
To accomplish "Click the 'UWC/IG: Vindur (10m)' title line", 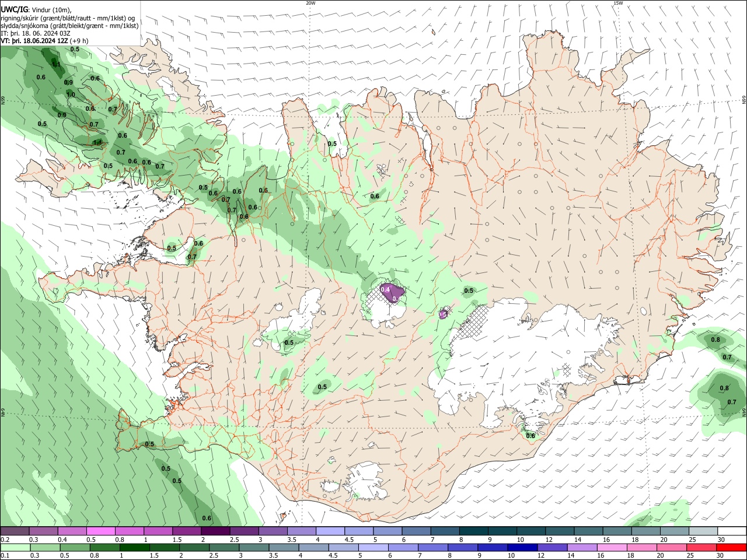I will tap(36, 10).
